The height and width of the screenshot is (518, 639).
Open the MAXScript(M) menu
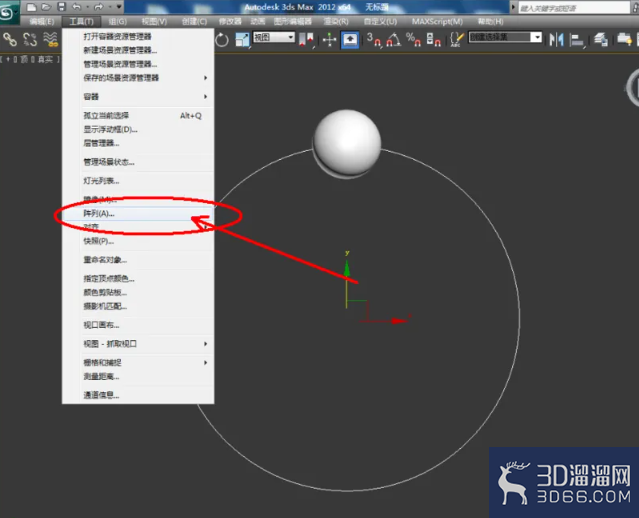pyautogui.click(x=437, y=22)
